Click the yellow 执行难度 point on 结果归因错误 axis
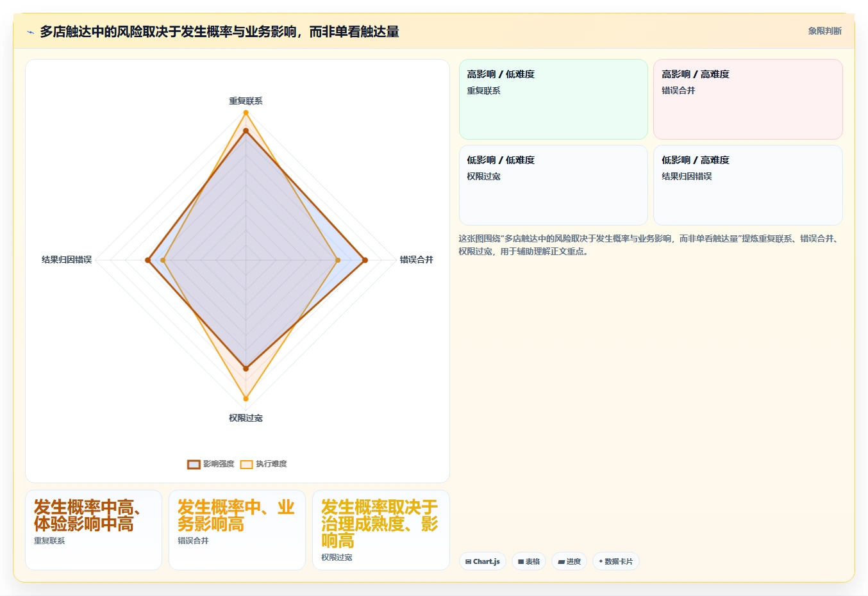The height and width of the screenshot is (596, 868). pyautogui.click(x=163, y=260)
